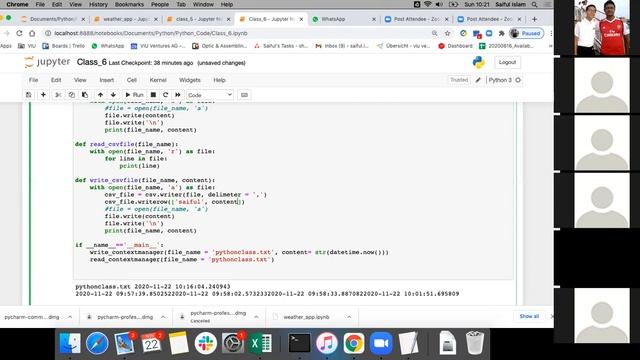Copy selected cells icon
Viewport: 640px width, 360px height.
tap(71, 95)
